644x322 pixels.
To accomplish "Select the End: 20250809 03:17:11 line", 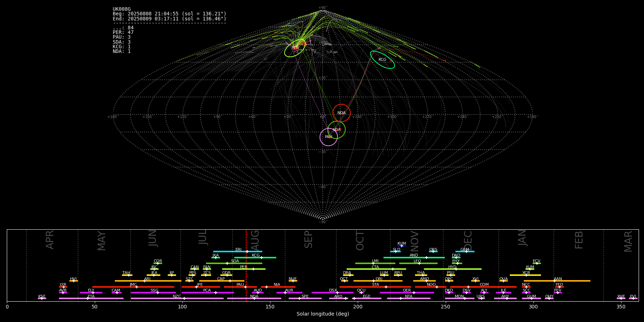I will coord(170,19).
